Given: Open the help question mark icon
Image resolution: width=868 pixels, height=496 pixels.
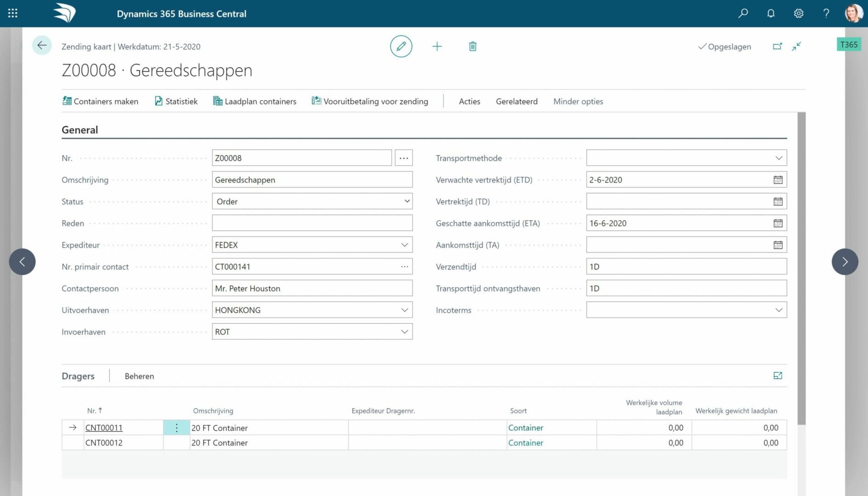Looking at the screenshot, I should pos(826,13).
